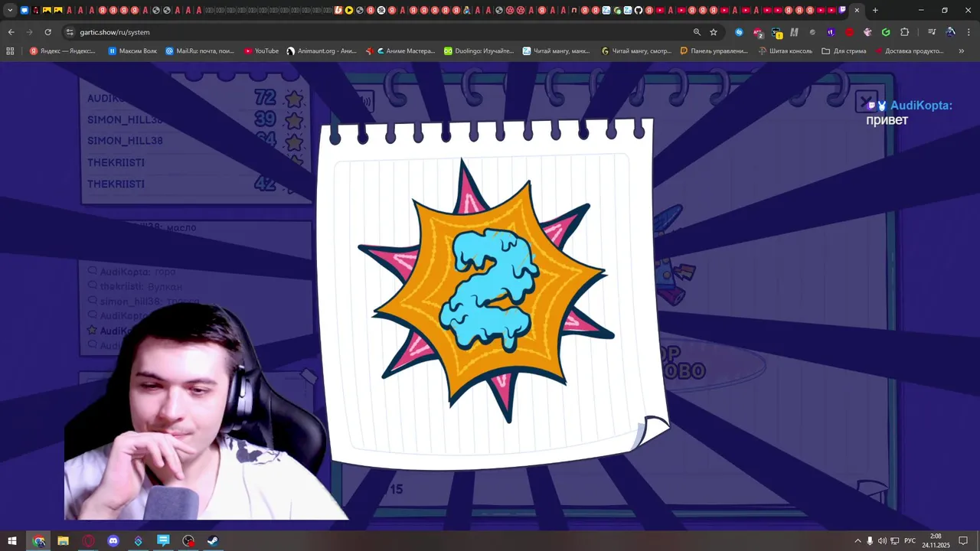This screenshot has width=980, height=551.
Task: Open the Шитая консоль bookmark
Action: (x=785, y=51)
